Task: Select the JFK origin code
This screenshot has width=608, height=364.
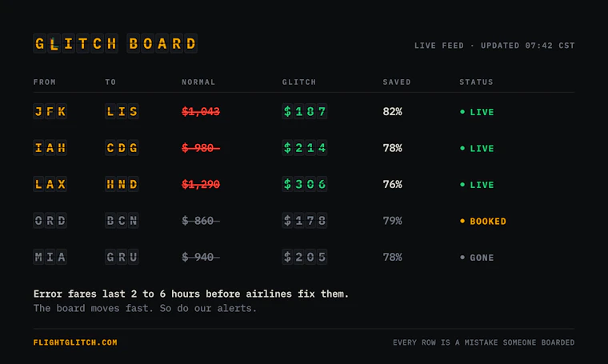Action: pos(50,112)
